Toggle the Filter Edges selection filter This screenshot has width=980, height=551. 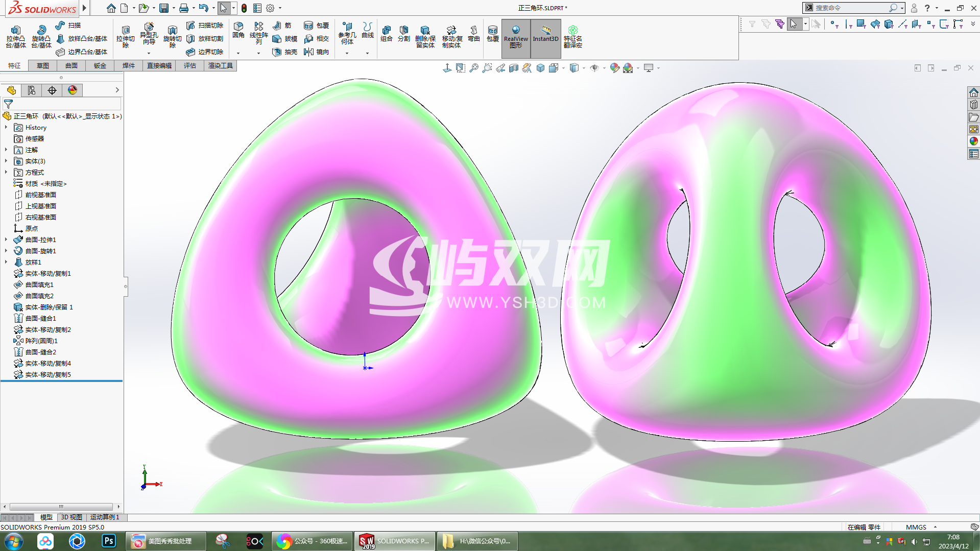[849, 24]
